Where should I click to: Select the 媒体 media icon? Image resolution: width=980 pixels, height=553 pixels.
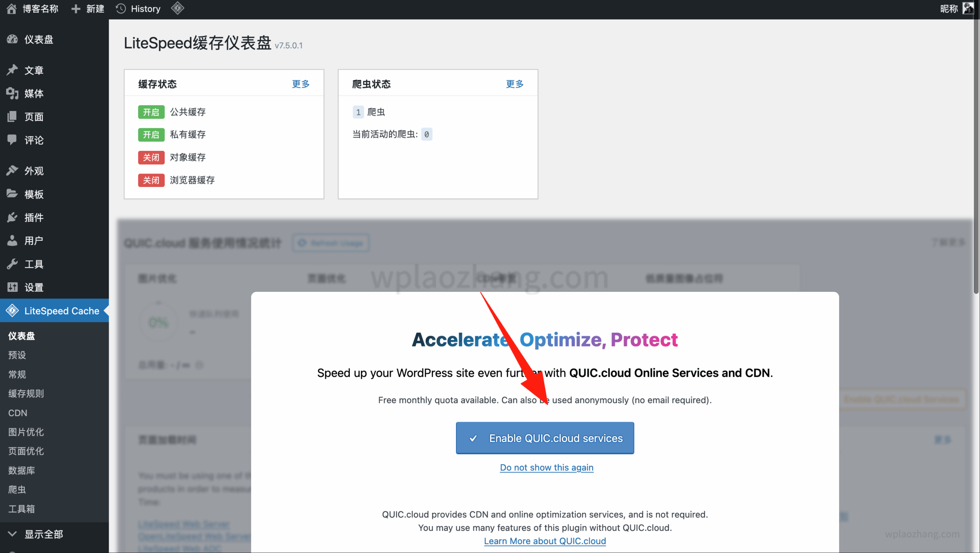tap(12, 93)
